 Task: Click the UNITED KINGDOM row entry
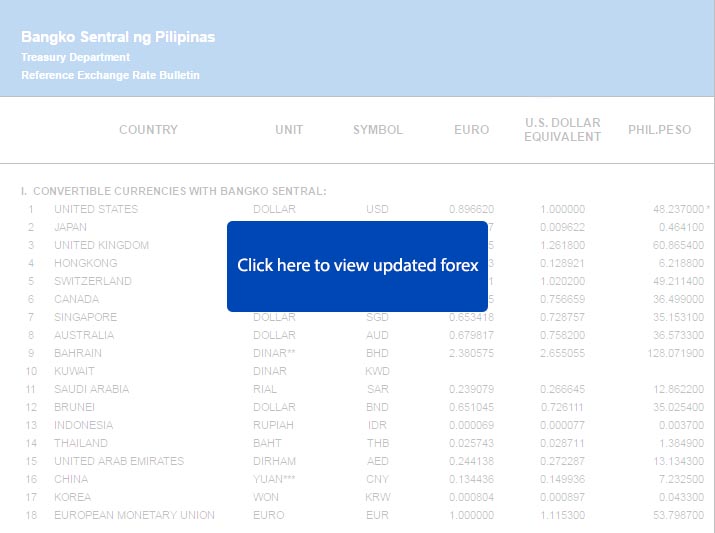tap(101, 245)
